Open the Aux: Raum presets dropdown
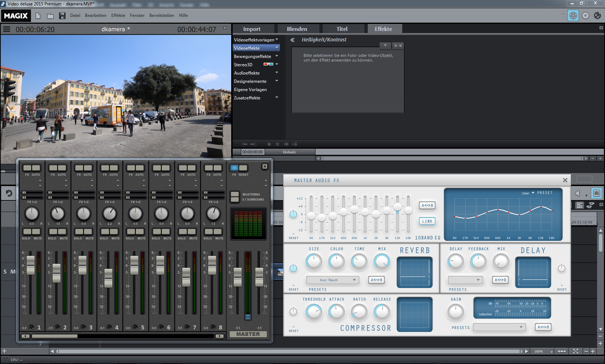 pyautogui.click(x=332, y=280)
